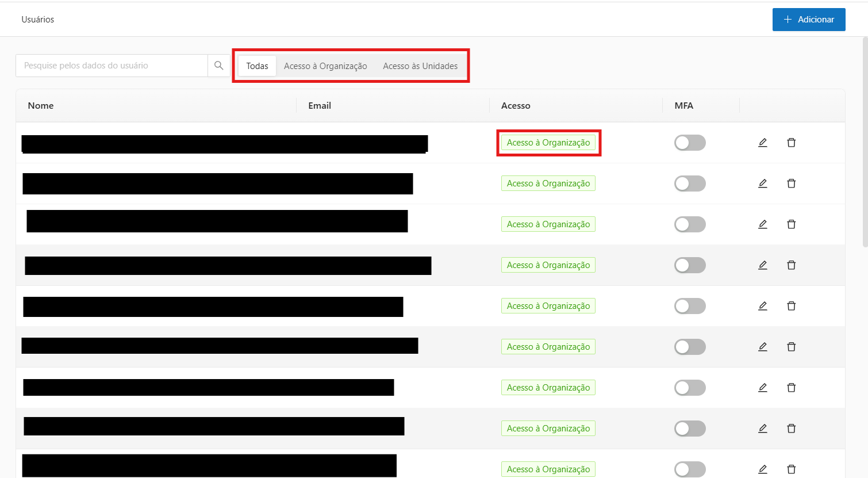The height and width of the screenshot is (478, 868).
Task: Click trash icon in the sixth row
Action: pos(791,347)
